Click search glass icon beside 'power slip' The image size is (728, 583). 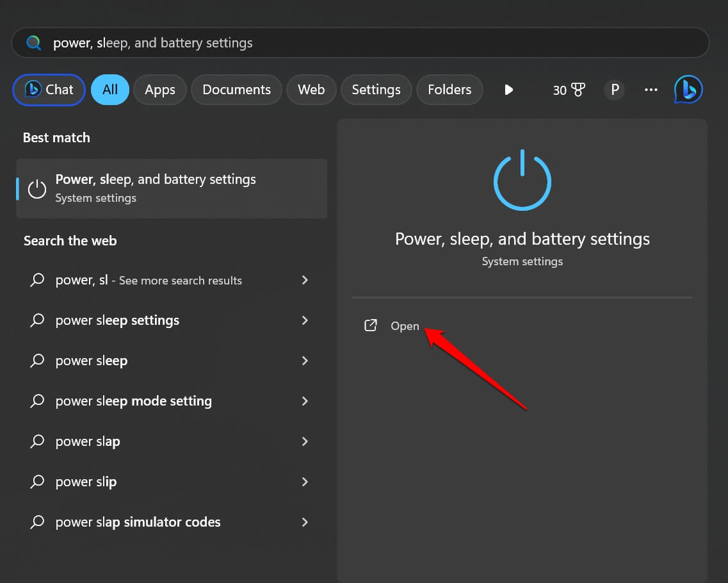(x=37, y=482)
